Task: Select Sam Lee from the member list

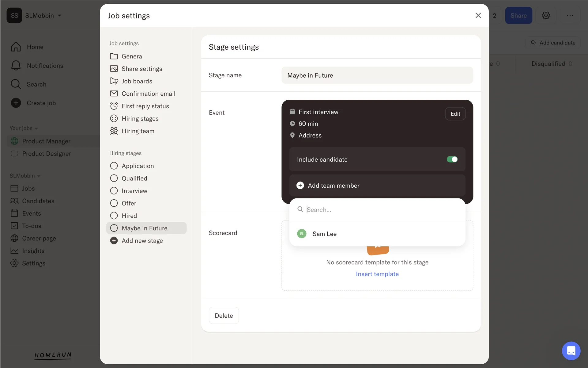Action: click(324, 234)
